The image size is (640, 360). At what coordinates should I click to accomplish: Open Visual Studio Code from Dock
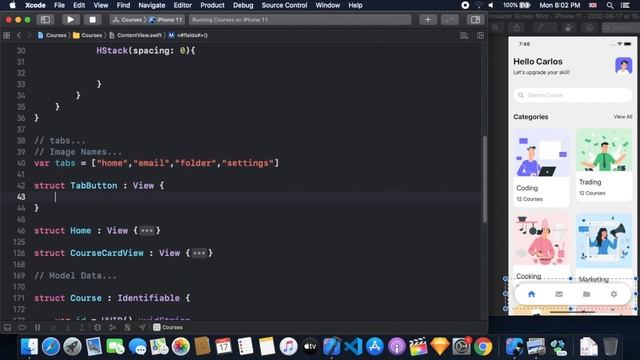[x=353, y=347]
